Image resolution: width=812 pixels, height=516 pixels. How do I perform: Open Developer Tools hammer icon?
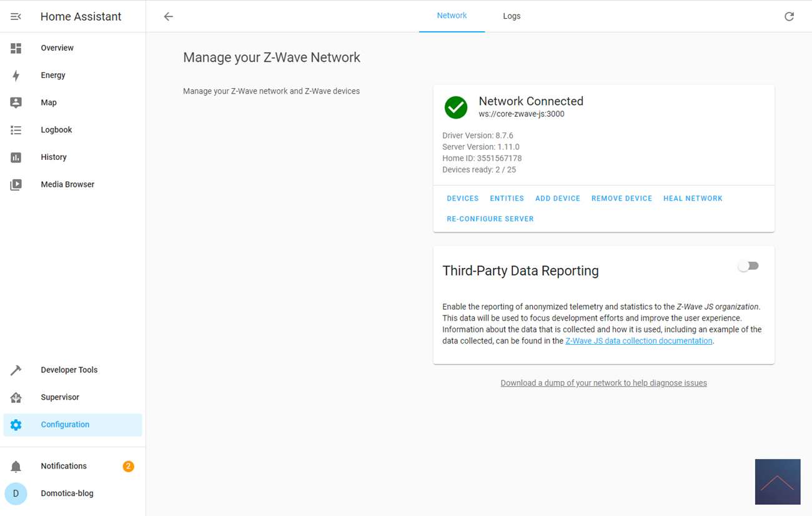point(16,370)
